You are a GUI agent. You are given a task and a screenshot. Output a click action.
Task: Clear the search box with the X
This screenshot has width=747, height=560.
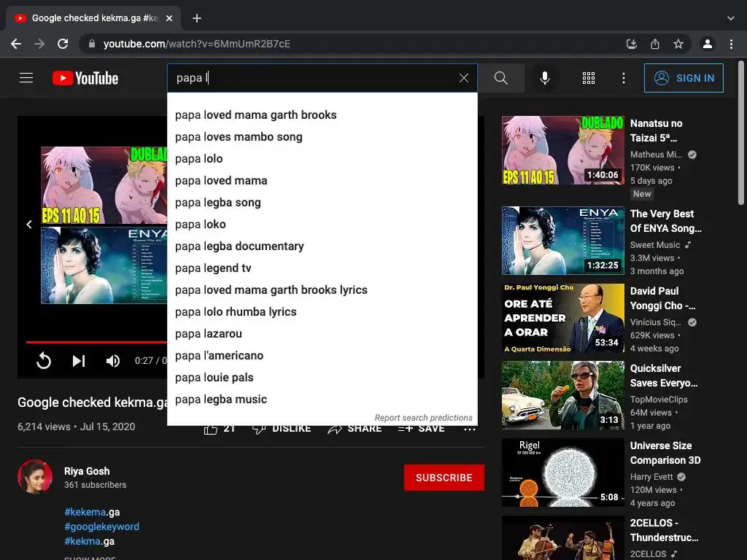point(463,78)
